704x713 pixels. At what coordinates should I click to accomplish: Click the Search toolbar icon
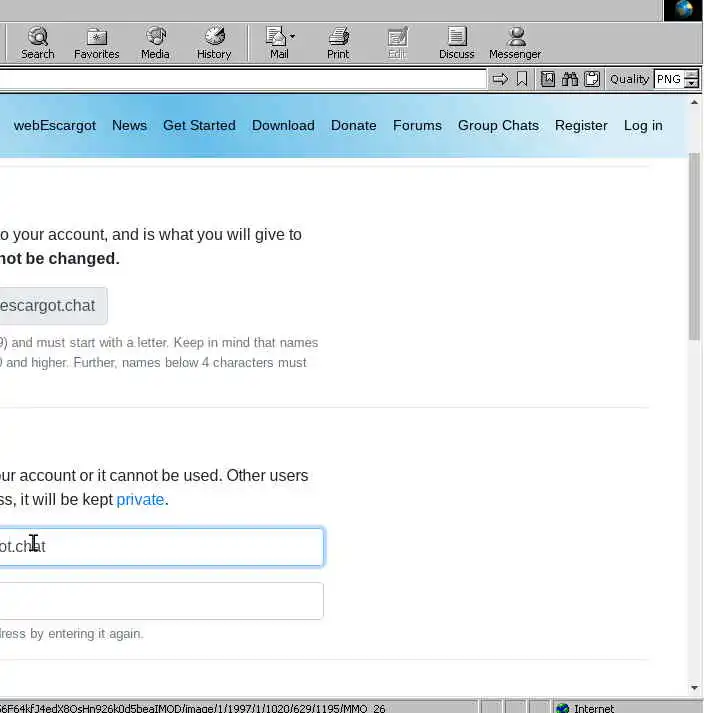(x=38, y=43)
